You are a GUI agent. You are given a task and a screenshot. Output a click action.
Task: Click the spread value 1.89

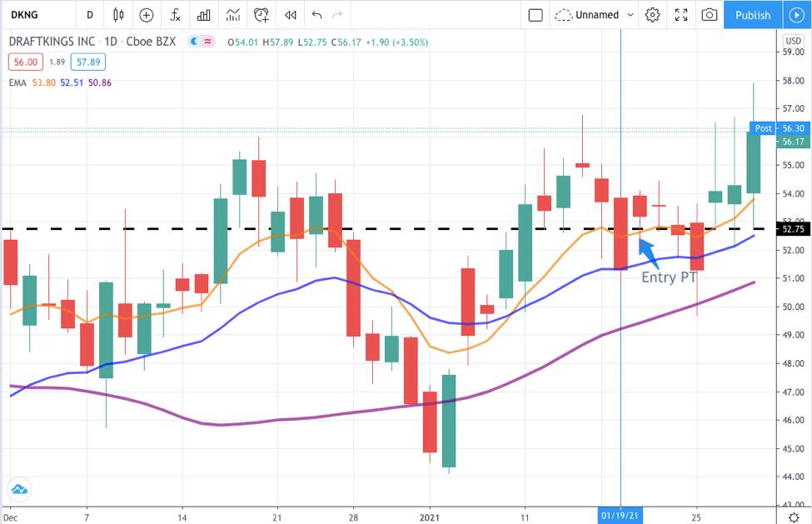(57, 62)
